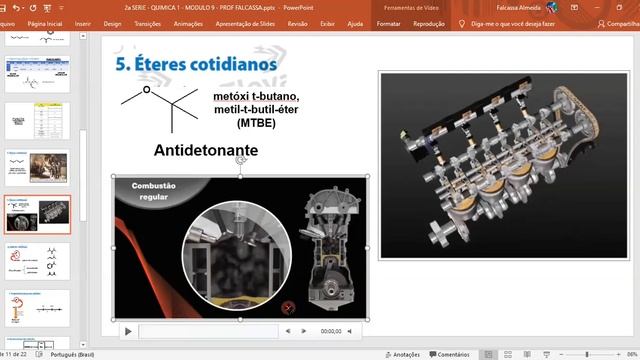
Task: Open the Inserir ribbon tab
Action: tap(83, 24)
